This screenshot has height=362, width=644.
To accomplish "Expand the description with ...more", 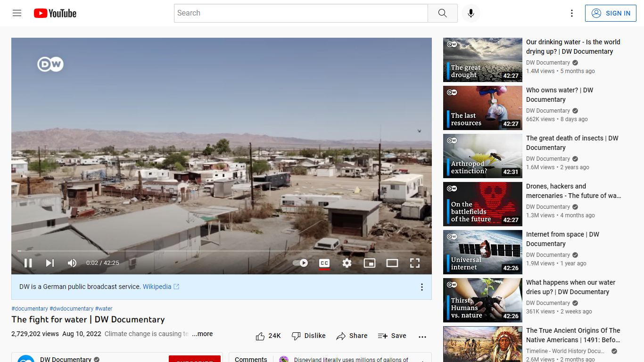I will (x=202, y=334).
